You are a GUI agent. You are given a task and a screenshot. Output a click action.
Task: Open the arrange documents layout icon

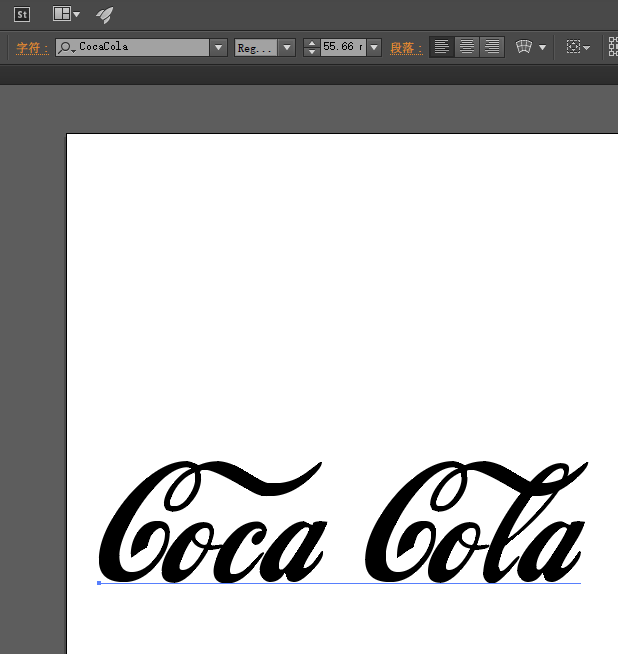(x=62, y=14)
